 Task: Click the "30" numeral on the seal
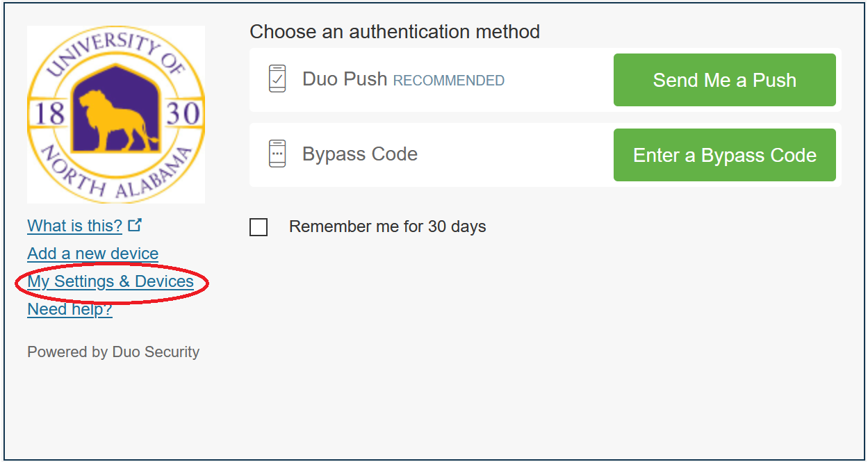183,113
